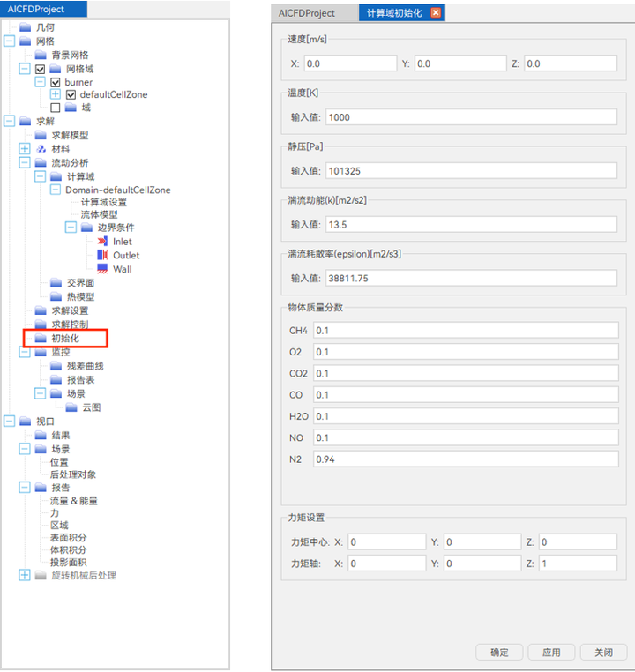Toggle the 网格域 checkbox
635x672 pixels.
coord(41,69)
